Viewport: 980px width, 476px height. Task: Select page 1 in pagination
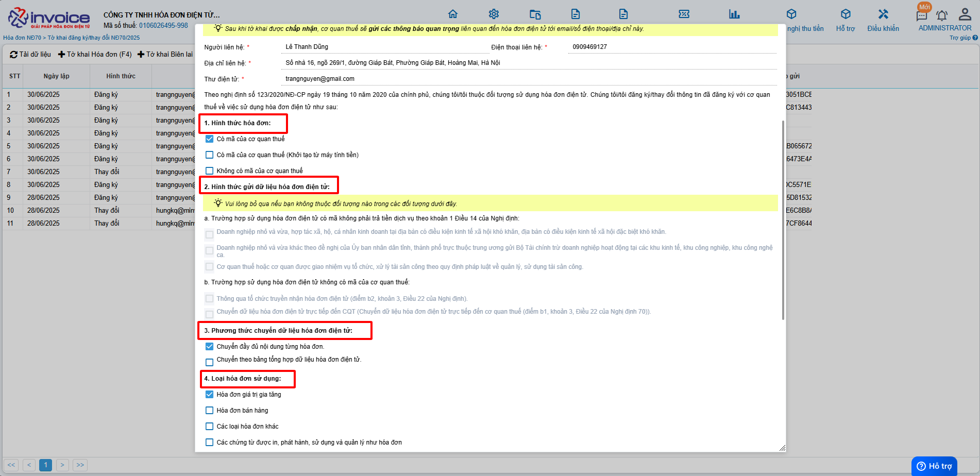tap(46, 465)
